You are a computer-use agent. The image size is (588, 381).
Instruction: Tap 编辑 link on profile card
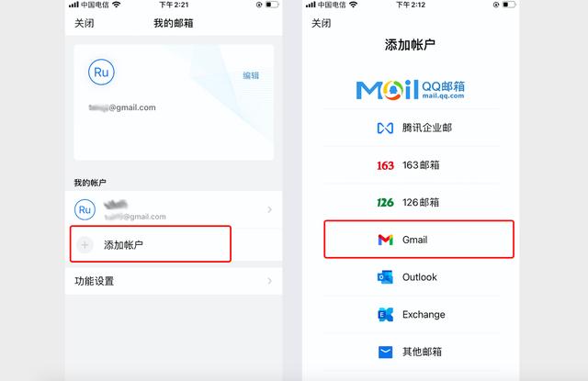click(251, 75)
